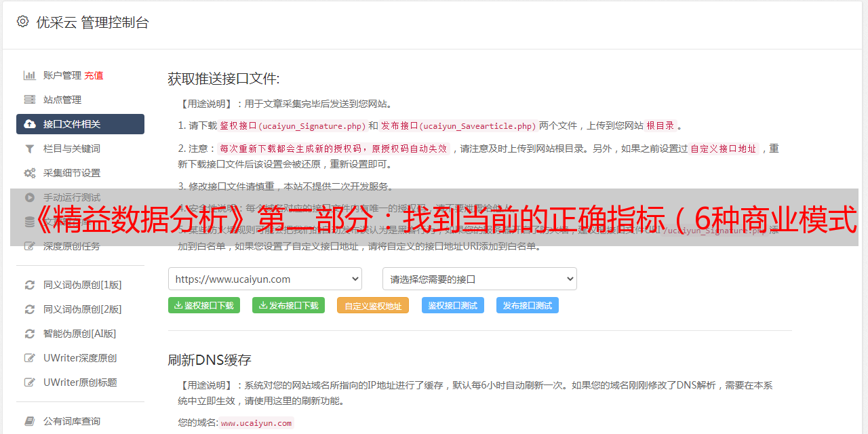Click the 优采云 管理控制台 title

tap(92, 22)
